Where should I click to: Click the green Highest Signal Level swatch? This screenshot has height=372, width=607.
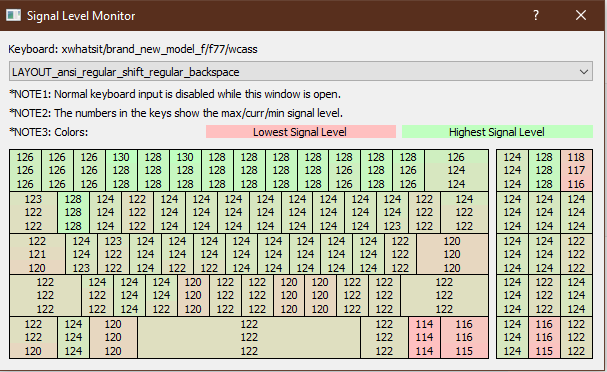[497, 132]
